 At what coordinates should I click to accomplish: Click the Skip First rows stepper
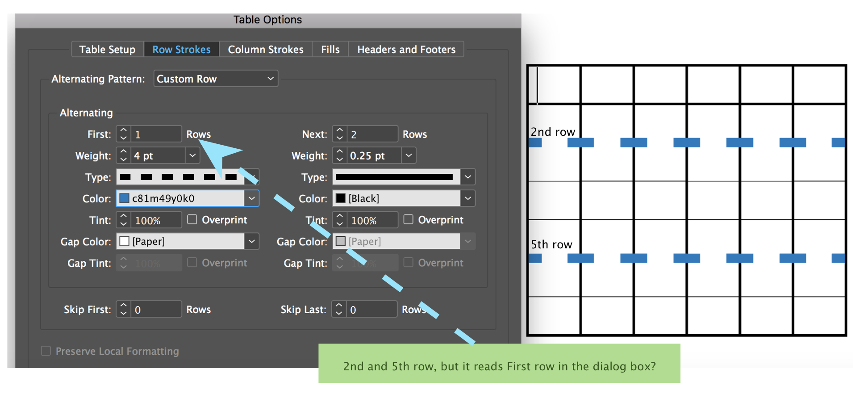point(124,309)
